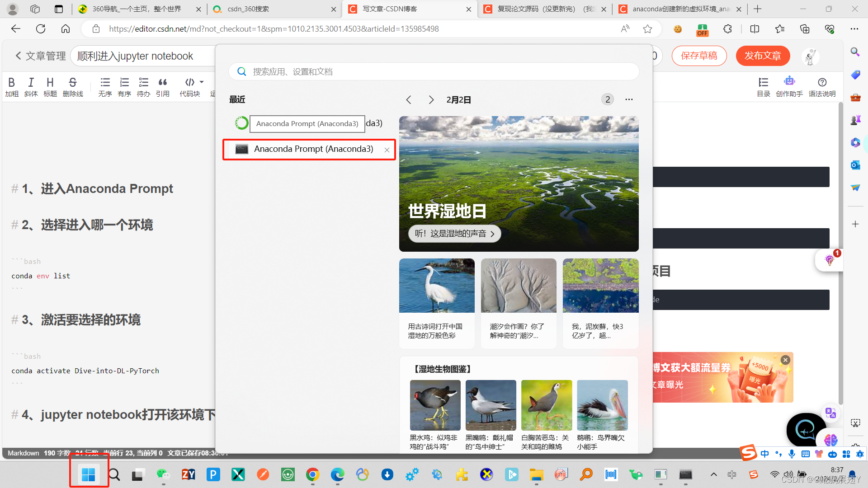Remove the Anaconda Prompt recent item
The height and width of the screenshot is (488, 868).
point(387,150)
